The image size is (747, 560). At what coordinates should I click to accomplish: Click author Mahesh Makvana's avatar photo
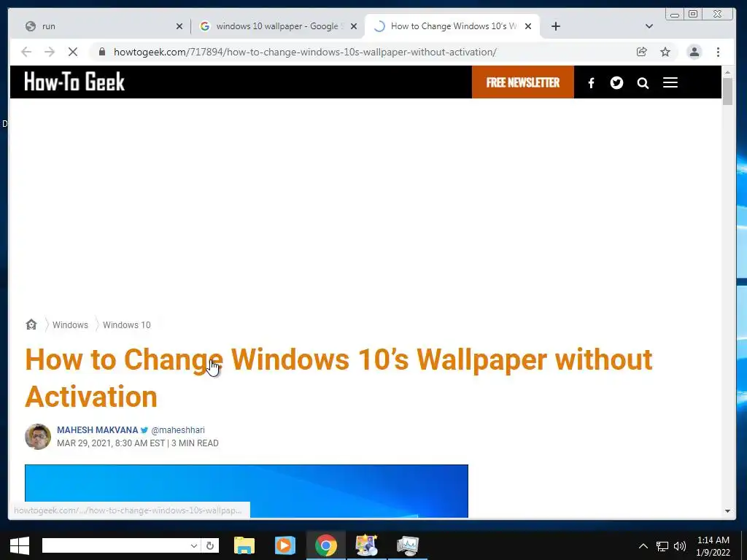(x=38, y=437)
